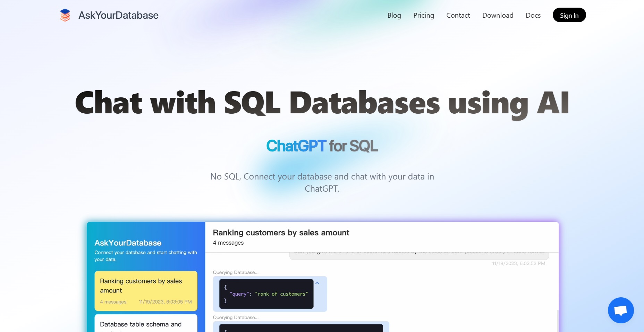The height and width of the screenshot is (332, 644).
Task: Click '11/19/2023, 6:03:05 PM' timestamp in yellow card
Action: point(165,302)
